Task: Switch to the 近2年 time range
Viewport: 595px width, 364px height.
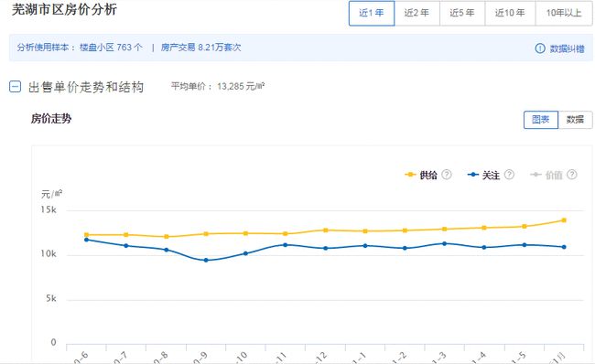Action: (x=416, y=14)
